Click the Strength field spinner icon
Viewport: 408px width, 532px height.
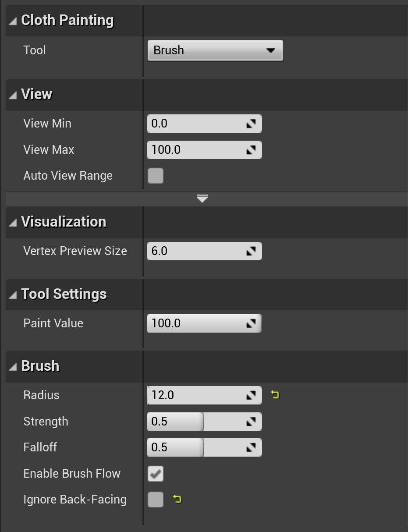click(x=251, y=422)
